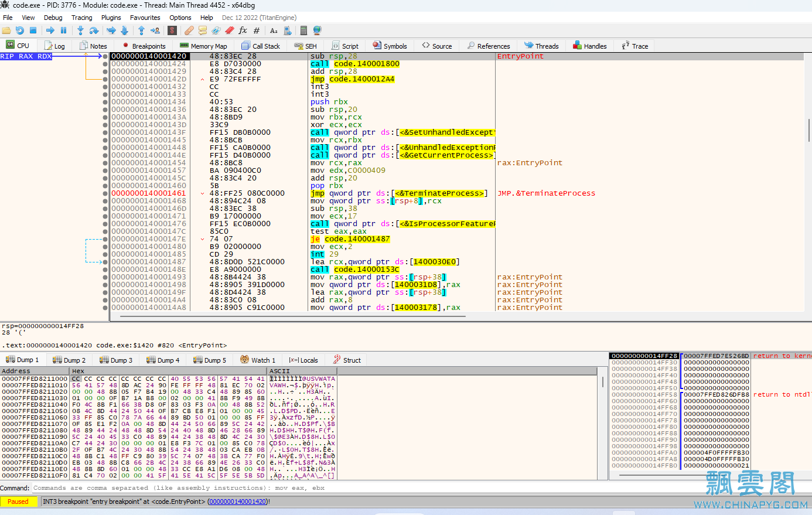This screenshot has height=515, width=812.
Task: Toggle breakpoint bullet at 000000014000148E
Action: pos(105,270)
